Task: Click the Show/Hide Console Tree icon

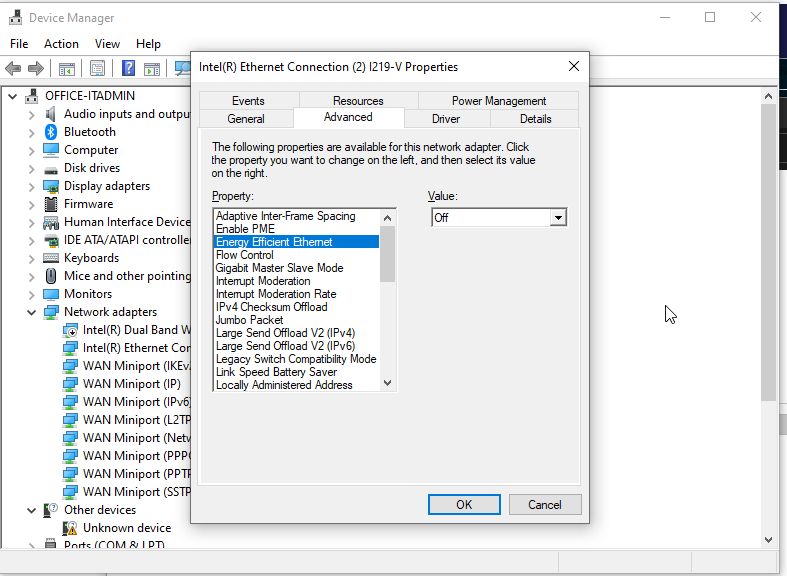Action: 67,69
